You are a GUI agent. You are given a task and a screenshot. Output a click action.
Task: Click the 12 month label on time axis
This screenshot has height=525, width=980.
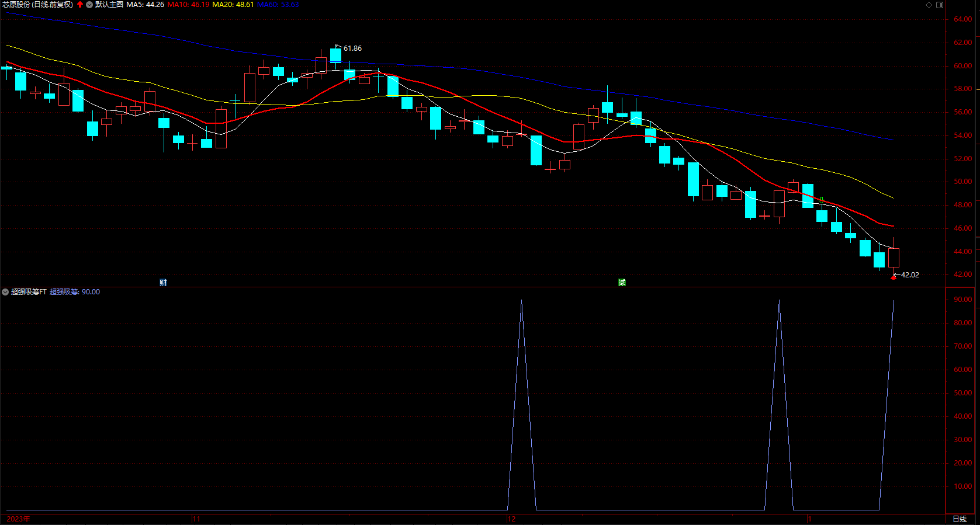point(512,519)
